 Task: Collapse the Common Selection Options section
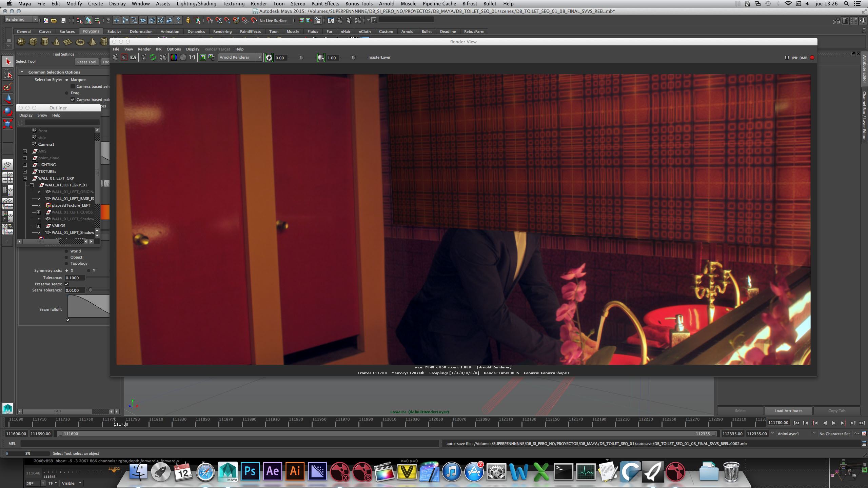pyautogui.click(x=22, y=72)
